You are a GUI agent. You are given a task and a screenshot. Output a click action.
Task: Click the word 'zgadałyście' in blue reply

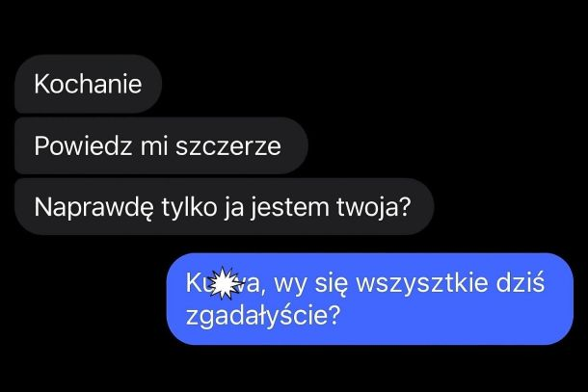point(254,316)
